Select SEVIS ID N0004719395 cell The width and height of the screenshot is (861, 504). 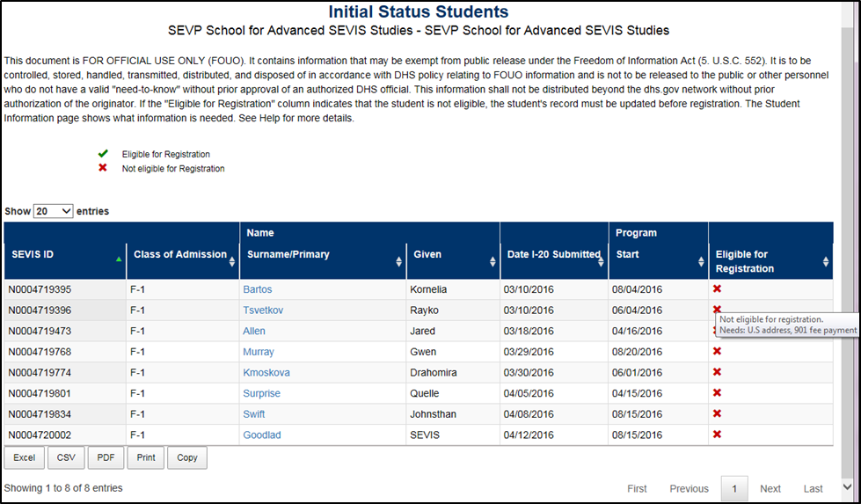point(65,289)
